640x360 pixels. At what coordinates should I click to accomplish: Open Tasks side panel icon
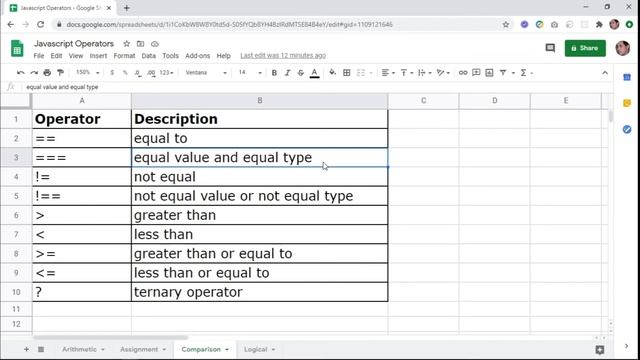[627, 129]
